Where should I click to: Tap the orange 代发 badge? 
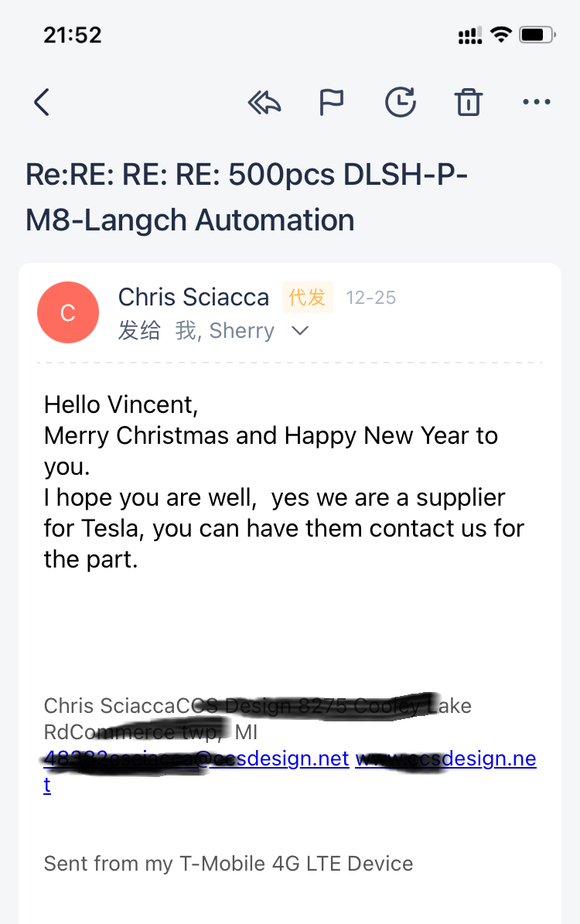307,297
